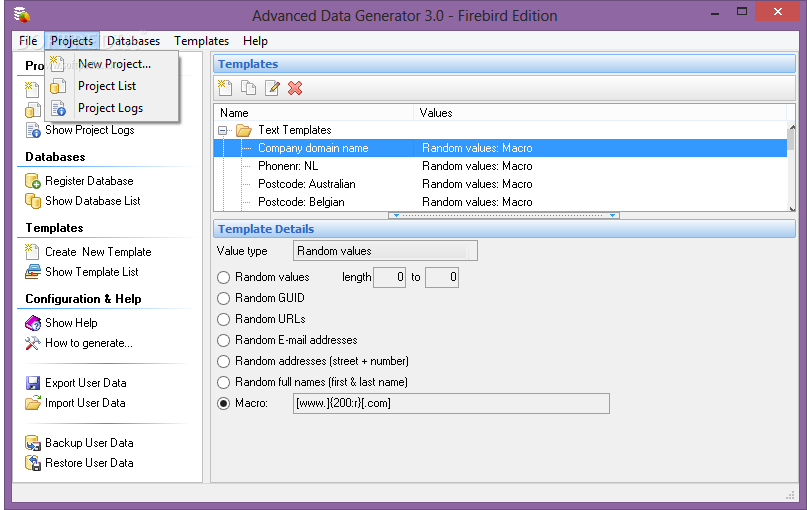Select the Random GUID radio button
807x510 pixels.
click(x=223, y=298)
